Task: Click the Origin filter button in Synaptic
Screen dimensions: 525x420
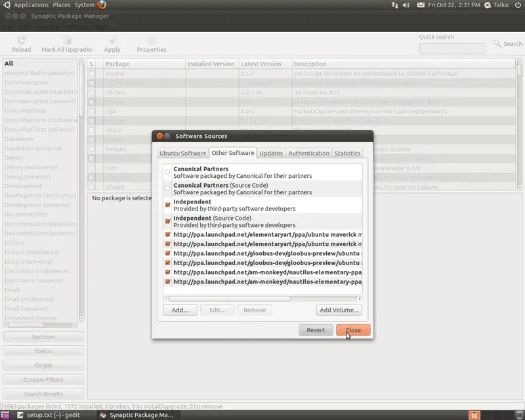Action: tap(43, 366)
